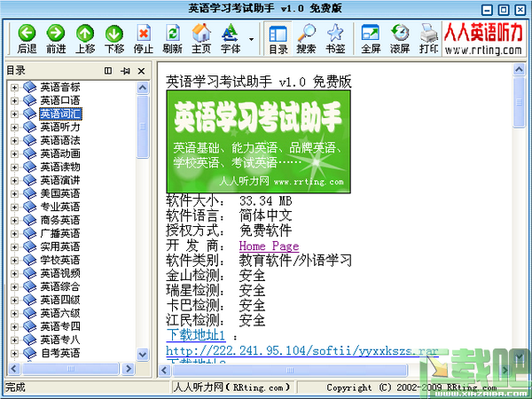Expand the 英语词汇 tree node

(x=14, y=114)
